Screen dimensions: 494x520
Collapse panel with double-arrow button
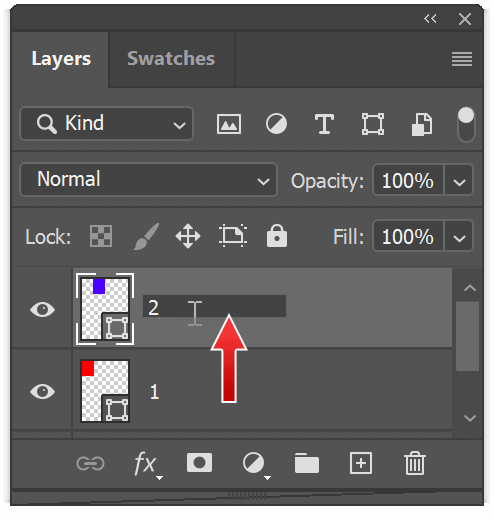click(430, 19)
